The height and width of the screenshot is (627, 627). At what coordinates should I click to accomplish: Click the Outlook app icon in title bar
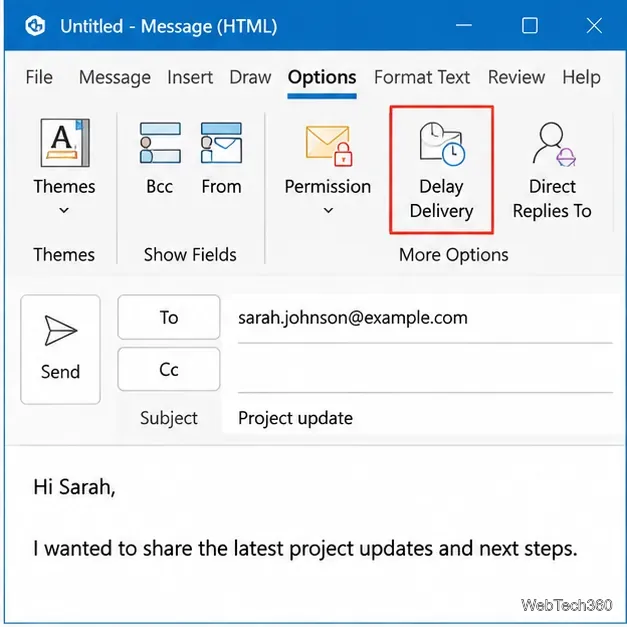coord(35,26)
